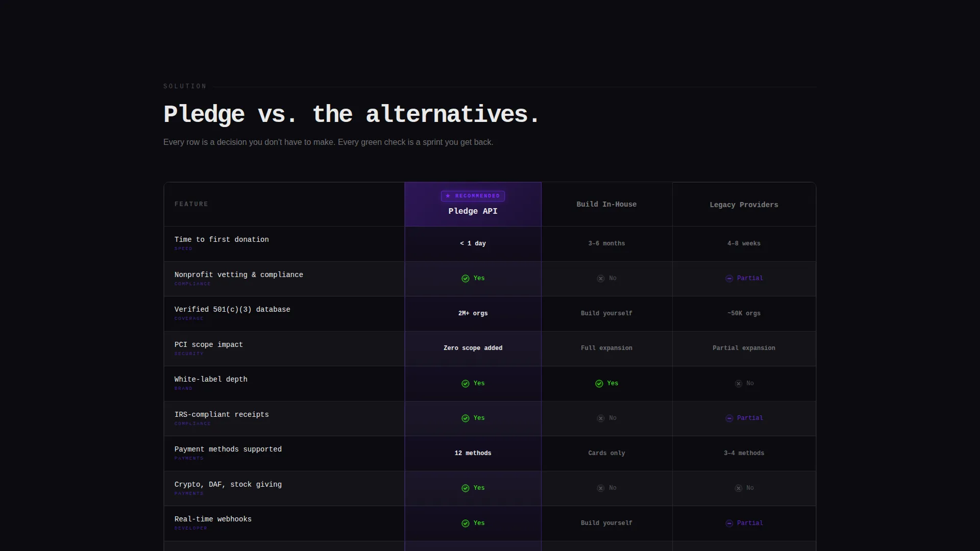Screen dimensions: 980x551
Task: Click green check icon for Nonprofit vetting Pledge
Action: click(x=465, y=279)
